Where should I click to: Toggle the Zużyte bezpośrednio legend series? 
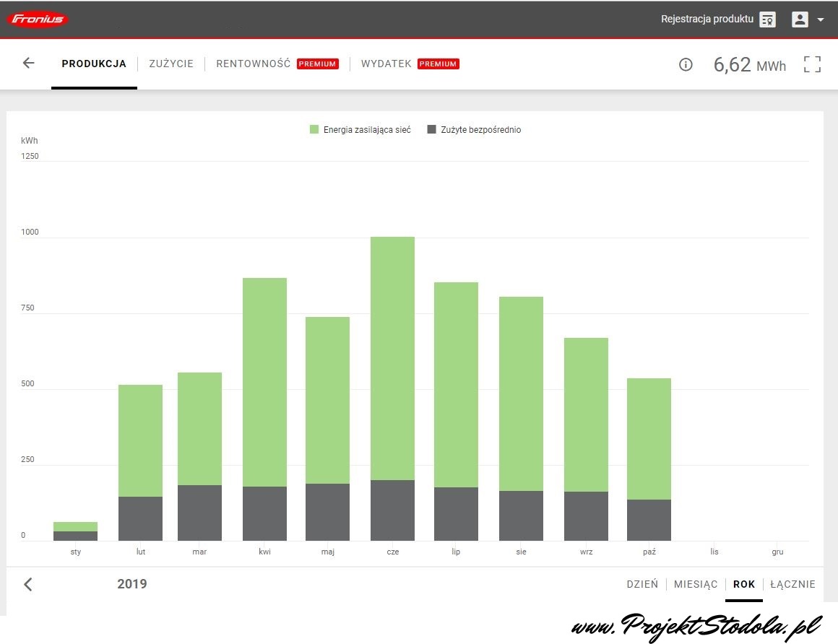(x=474, y=130)
